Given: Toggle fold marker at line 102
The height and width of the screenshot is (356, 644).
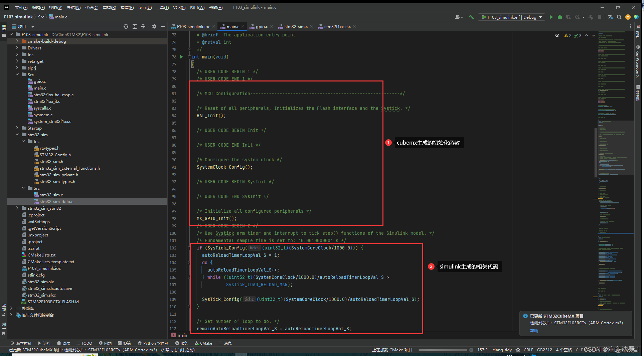Looking at the screenshot, I should tap(189, 248).
